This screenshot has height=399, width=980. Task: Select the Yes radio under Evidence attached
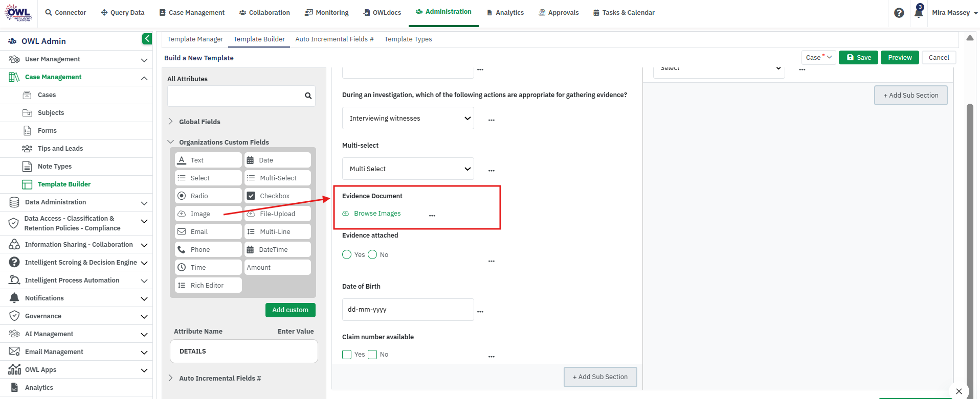point(347,254)
